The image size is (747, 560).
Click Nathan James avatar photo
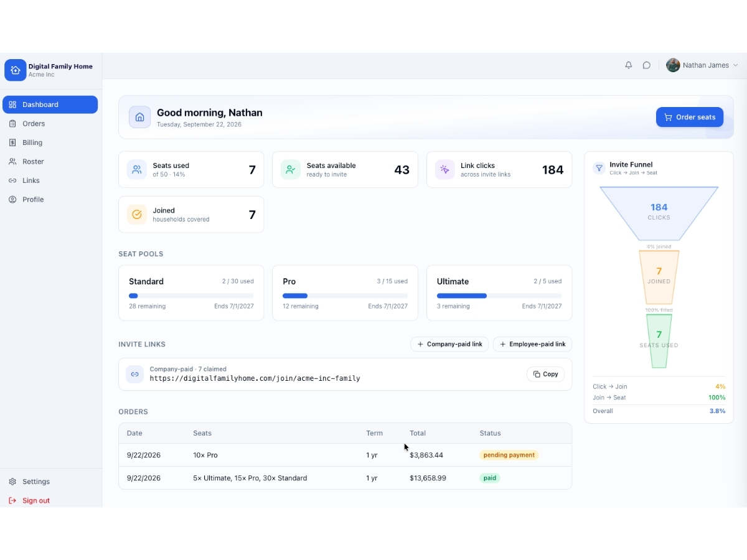pyautogui.click(x=673, y=65)
